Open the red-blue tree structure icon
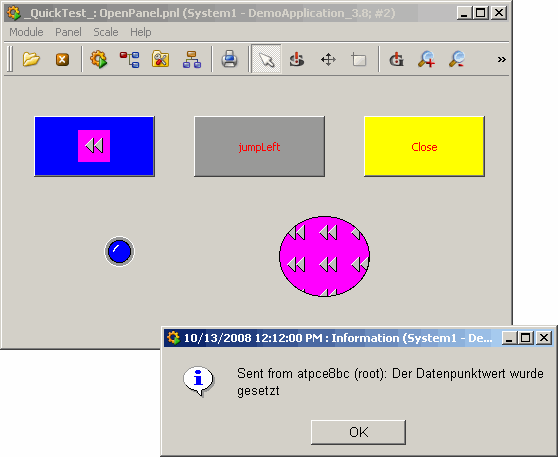 pyautogui.click(x=130, y=59)
